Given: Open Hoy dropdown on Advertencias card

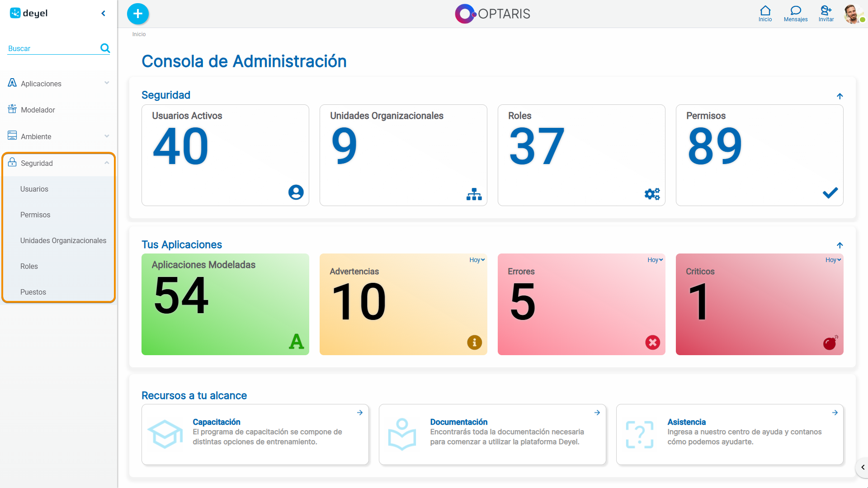Looking at the screenshot, I should coord(476,260).
